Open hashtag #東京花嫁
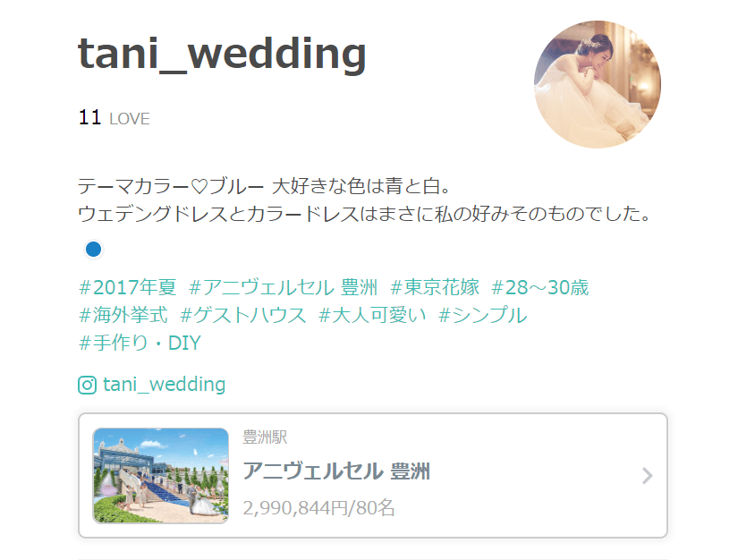Screen dimensions: 738x560 coord(435,287)
